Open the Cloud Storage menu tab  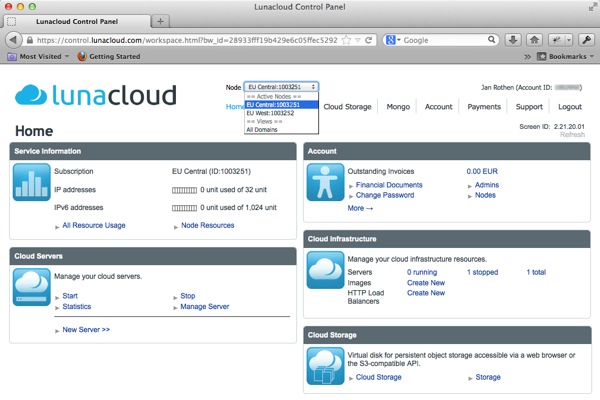[347, 107]
